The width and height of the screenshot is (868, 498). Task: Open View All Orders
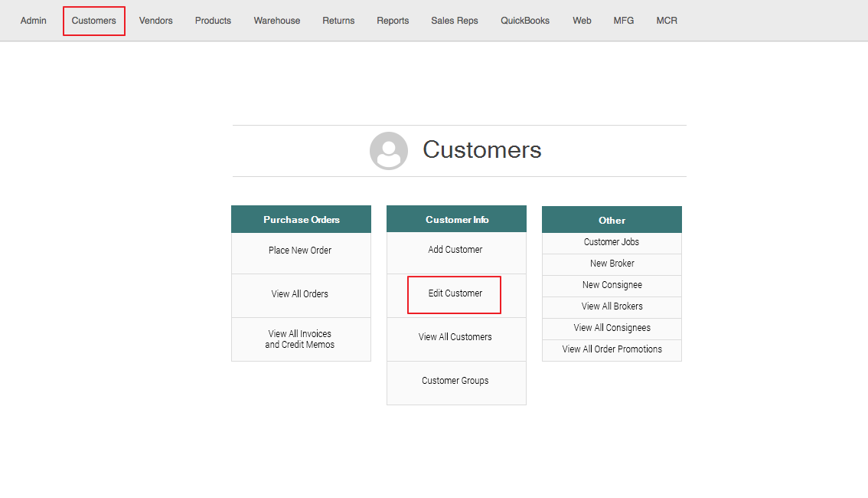click(300, 294)
